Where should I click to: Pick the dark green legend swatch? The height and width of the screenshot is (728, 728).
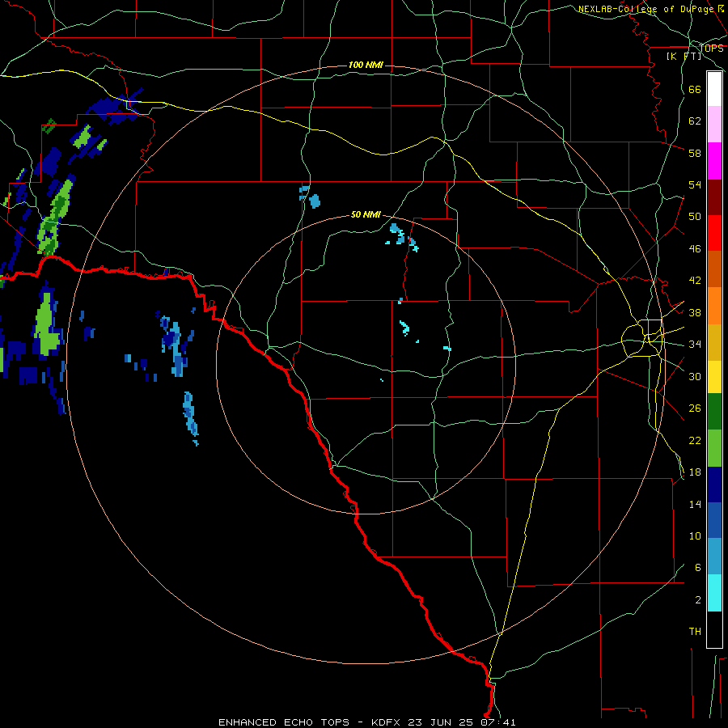click(x=714, y=412)
